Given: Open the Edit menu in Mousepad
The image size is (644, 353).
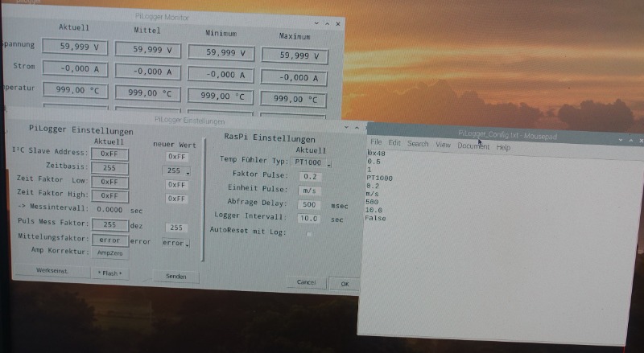Looking at the screenshot, I should point(394,144).
